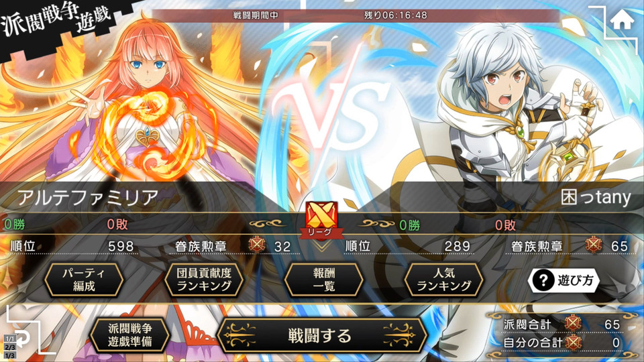Tap the medal icon beside opponent's 65
The height and width of the screenshot is (362, 644).
click(x=594, y=245)
